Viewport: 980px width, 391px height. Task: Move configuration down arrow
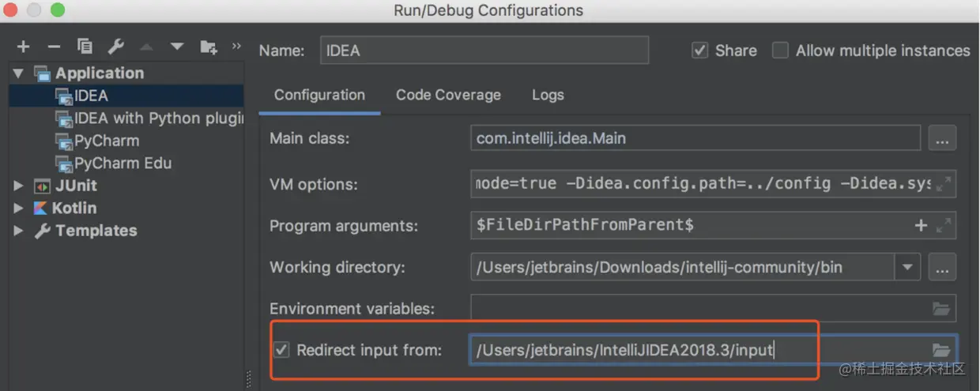tap(177, 47)
